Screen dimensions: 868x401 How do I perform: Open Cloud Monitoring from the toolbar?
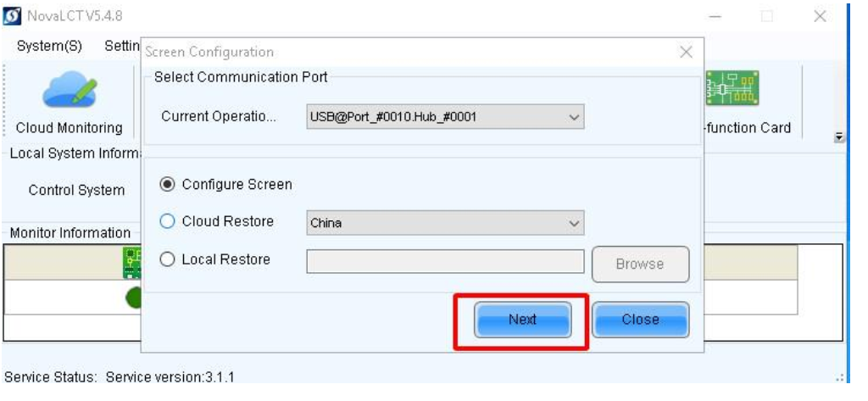pos(70,104)
